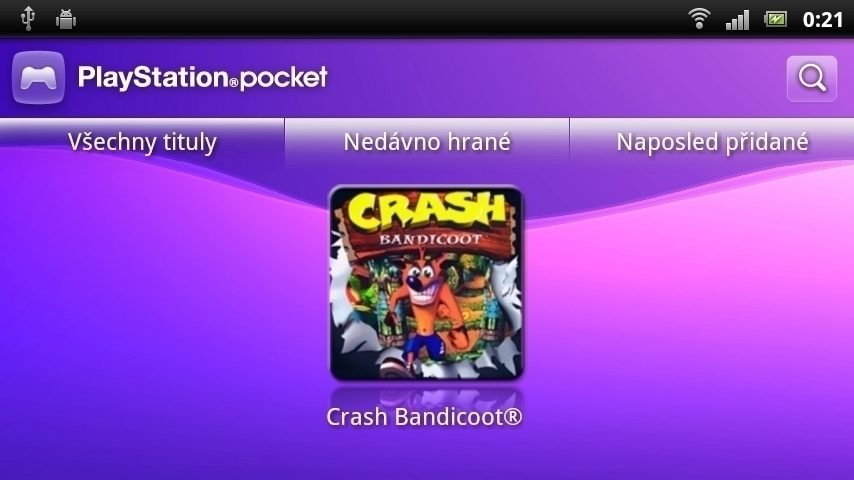Switch to the Nedávno hrané tab
Image resolution: width=854 pixels, height=480 pixels.
point(427,142)
